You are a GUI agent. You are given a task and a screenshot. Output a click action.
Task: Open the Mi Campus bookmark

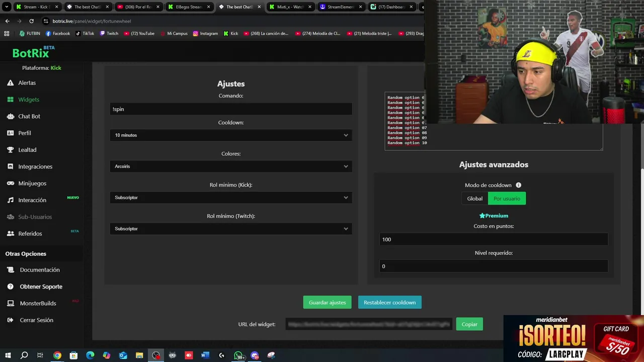(x=174, y=34)
